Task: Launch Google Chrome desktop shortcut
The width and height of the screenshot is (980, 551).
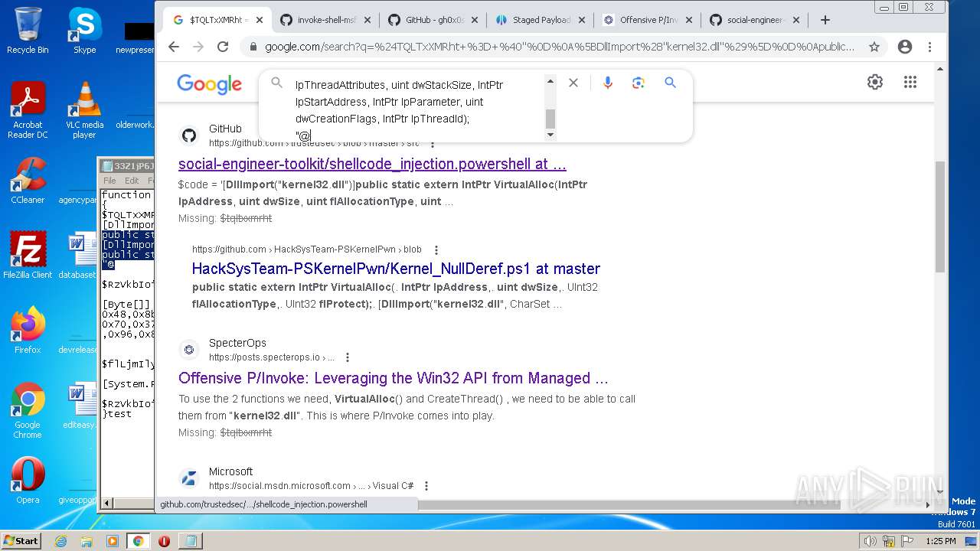Action: coord(28,411)
